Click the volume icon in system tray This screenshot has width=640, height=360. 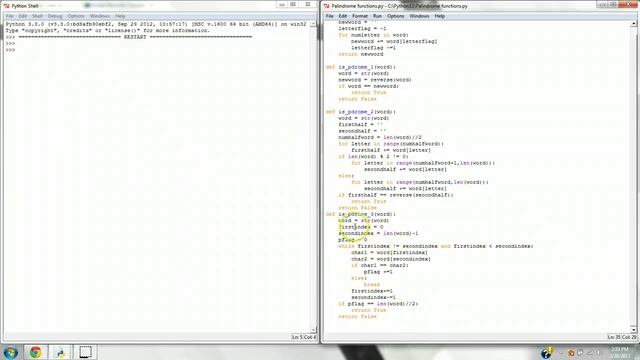pyautogui.click(x=598, y=353)
